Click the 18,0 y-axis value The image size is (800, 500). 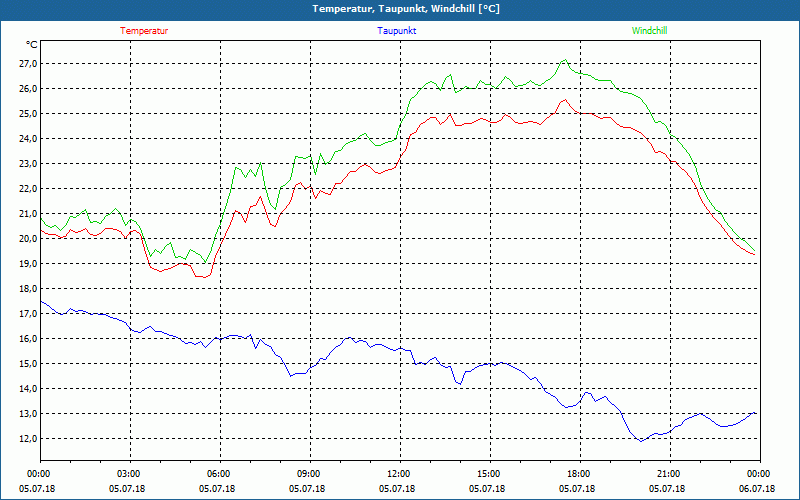click(28, 289)
